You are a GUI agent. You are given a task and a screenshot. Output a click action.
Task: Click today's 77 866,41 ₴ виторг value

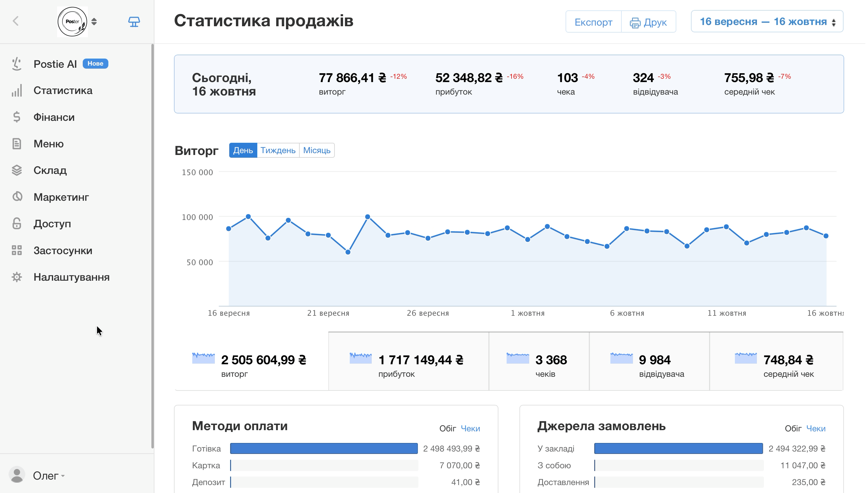coord(353,78)
